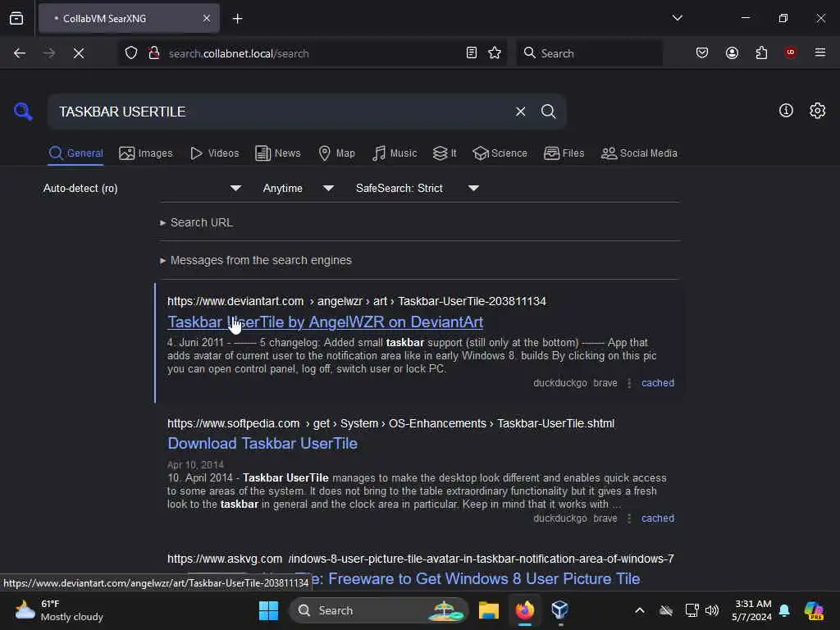
Task: Open the uBlock Origin extension icon
Action: 790,52
